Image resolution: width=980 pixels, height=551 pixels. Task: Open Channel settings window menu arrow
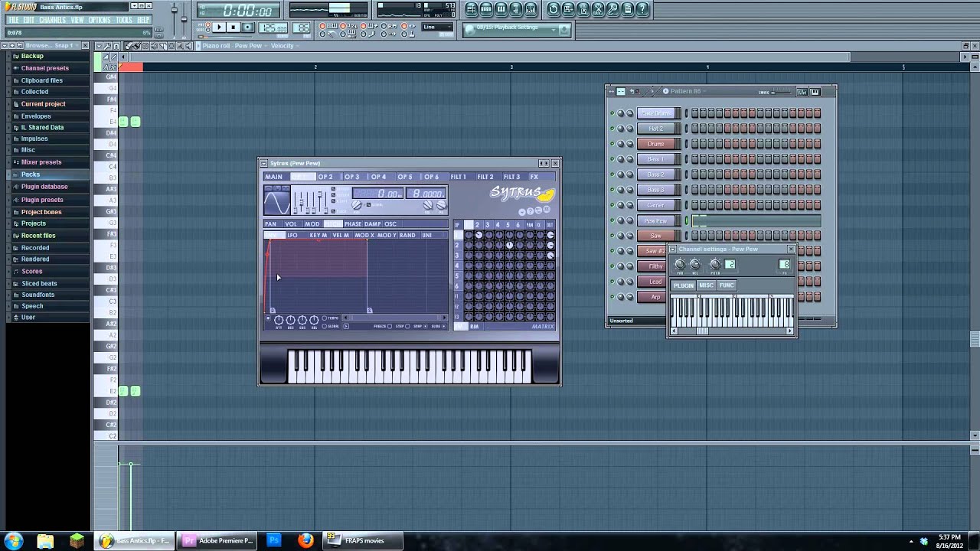[673, 249]
